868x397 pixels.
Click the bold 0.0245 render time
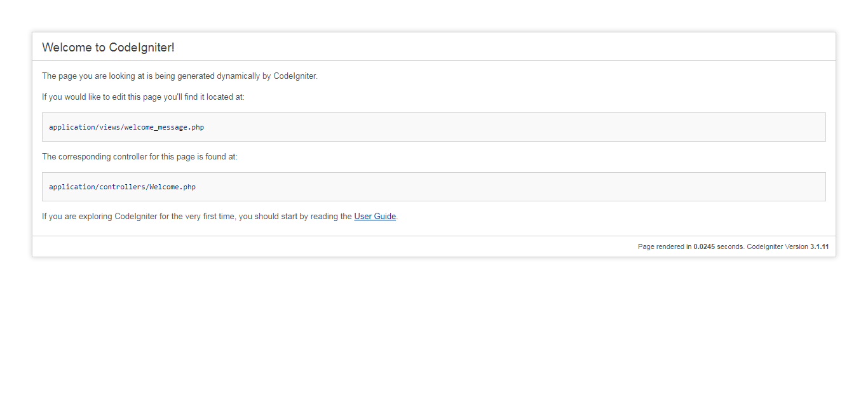pos(704,246)
